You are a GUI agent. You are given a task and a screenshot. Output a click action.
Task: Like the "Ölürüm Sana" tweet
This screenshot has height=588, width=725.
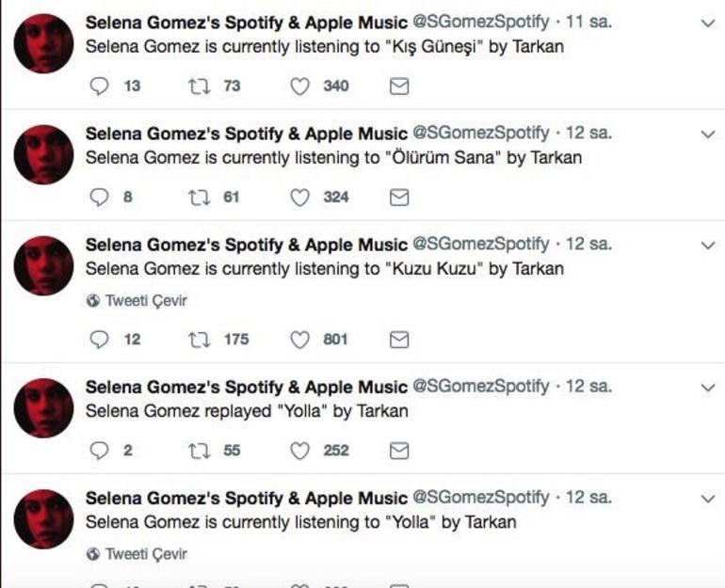[x=299, y=197]
